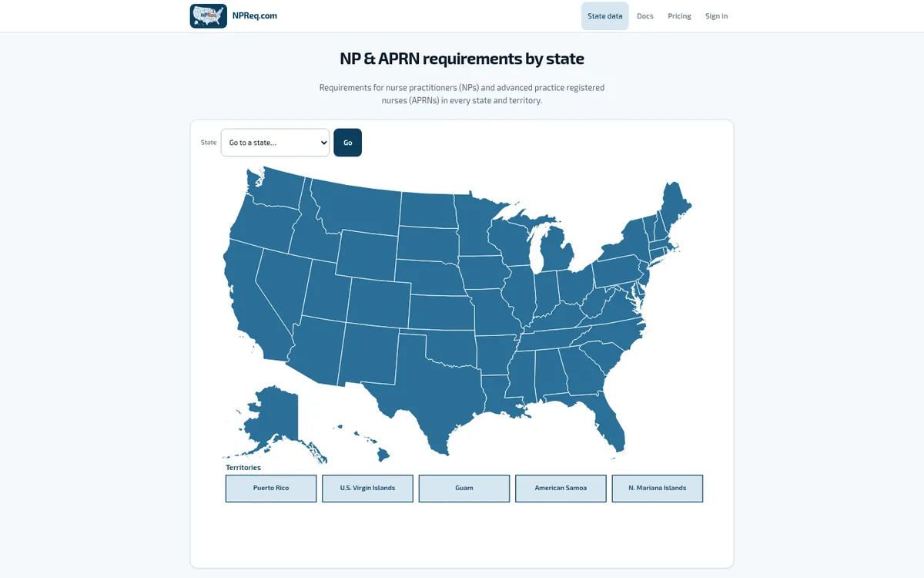Click the Go button
The image size is (924, 578).
point(347,143)
